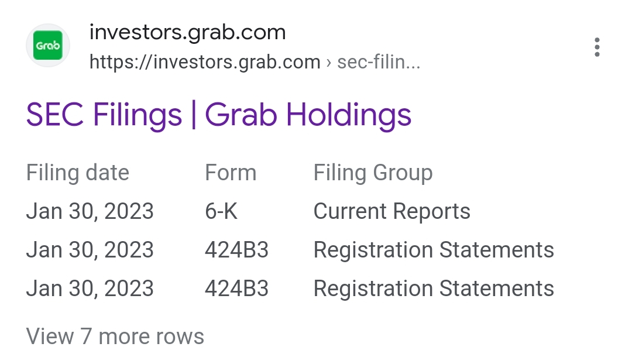Click the word Holdings in the title
Image resolution: width=632 pixels, height=364 pixels.
(x=349, y=115)
